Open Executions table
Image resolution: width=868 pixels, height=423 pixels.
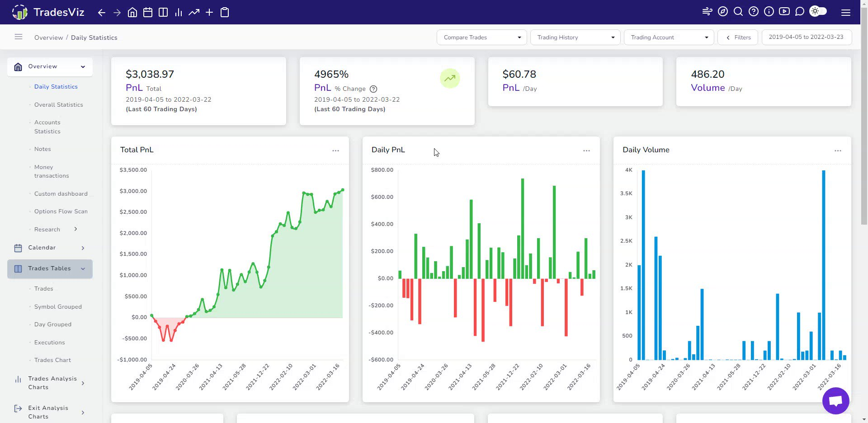pyautogui.click(x=50, y=343)
